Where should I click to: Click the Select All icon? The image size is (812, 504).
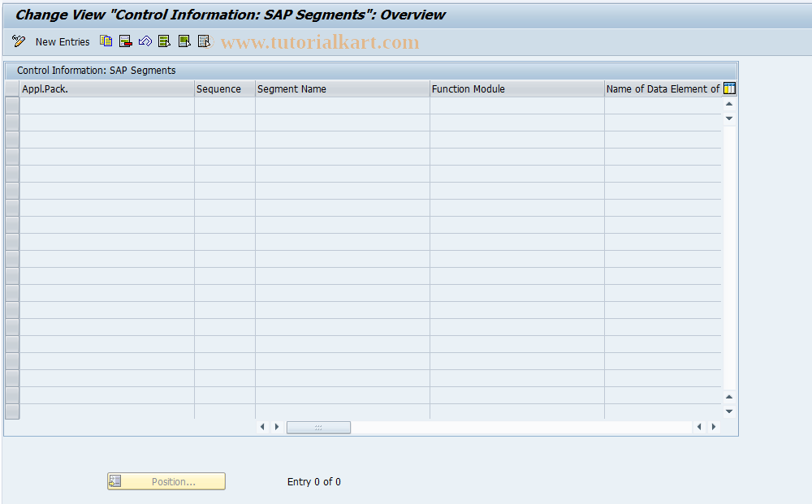tap(165, 41)
